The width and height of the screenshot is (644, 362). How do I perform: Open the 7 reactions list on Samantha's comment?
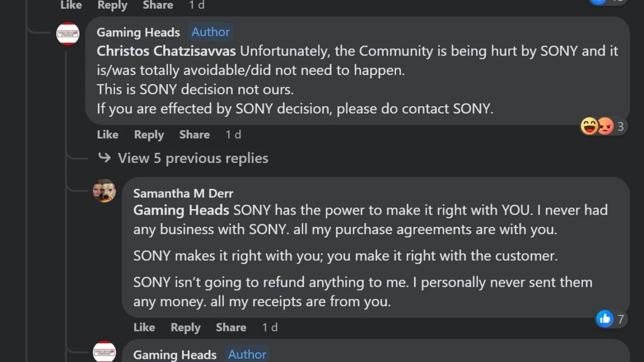coord(620,319)
